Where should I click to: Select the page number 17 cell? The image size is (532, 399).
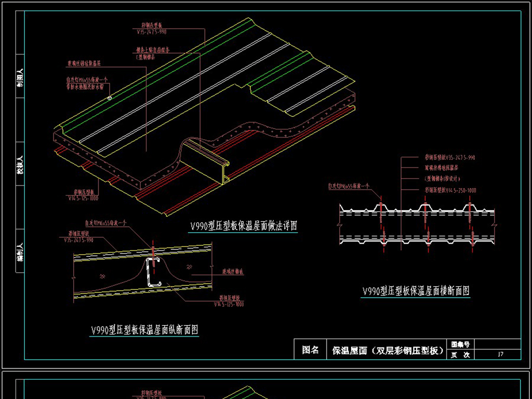[500, 355]
